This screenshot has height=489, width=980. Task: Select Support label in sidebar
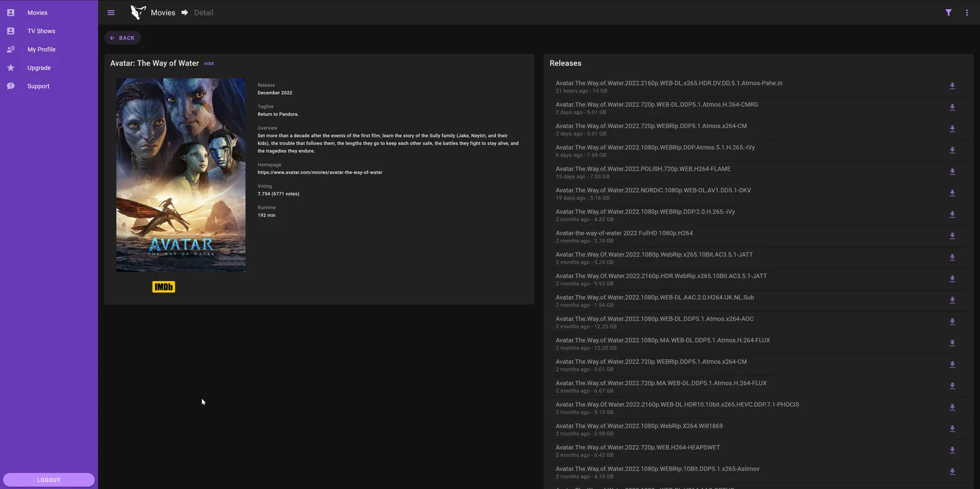pyautogui.click(x=39, y=86)
